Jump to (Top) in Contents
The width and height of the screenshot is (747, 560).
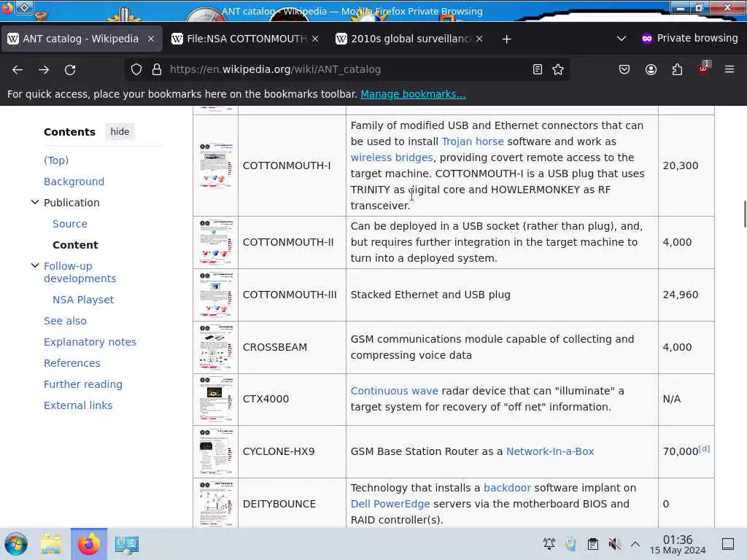(x=56, y=160)
